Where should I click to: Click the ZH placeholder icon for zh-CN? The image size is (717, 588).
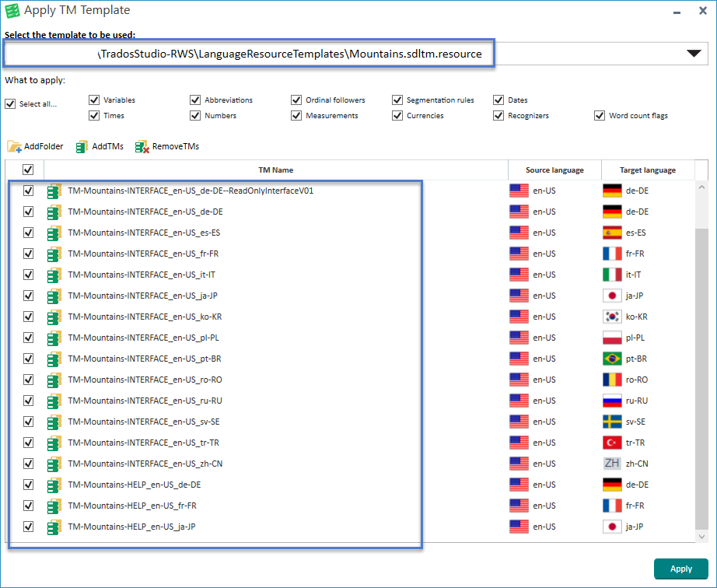click(x=612, y=464)
